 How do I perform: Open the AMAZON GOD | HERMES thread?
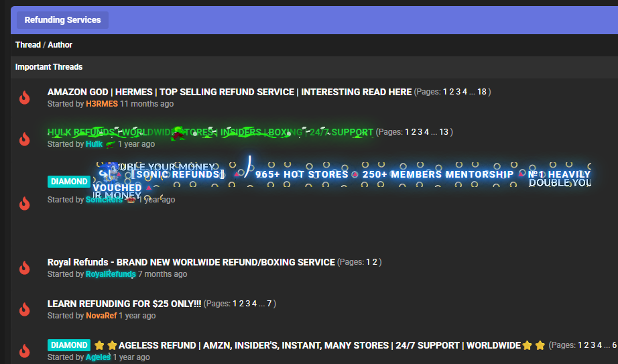coord(229,92)
